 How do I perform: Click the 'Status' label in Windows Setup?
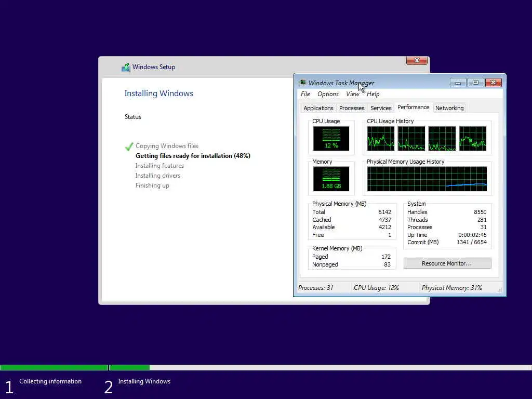pyautogui.click(x=132, y=117)
